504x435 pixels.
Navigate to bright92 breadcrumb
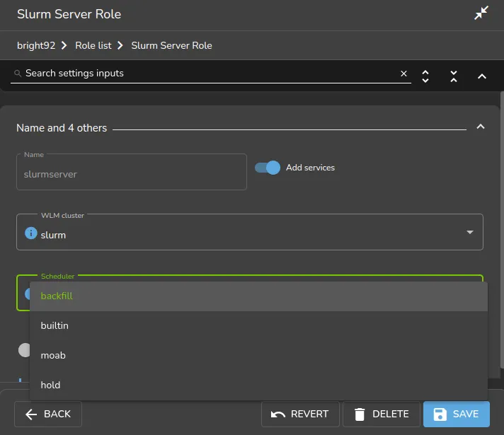[x=36, y=45]
